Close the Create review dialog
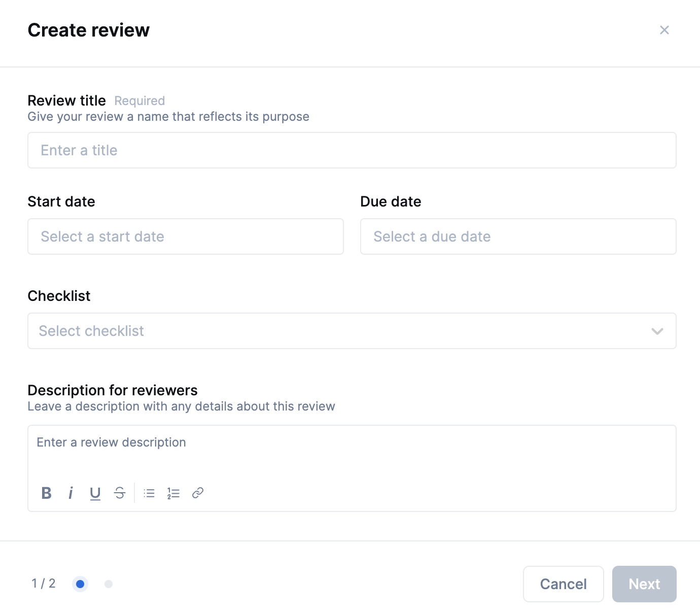 (x=664, y=30)
